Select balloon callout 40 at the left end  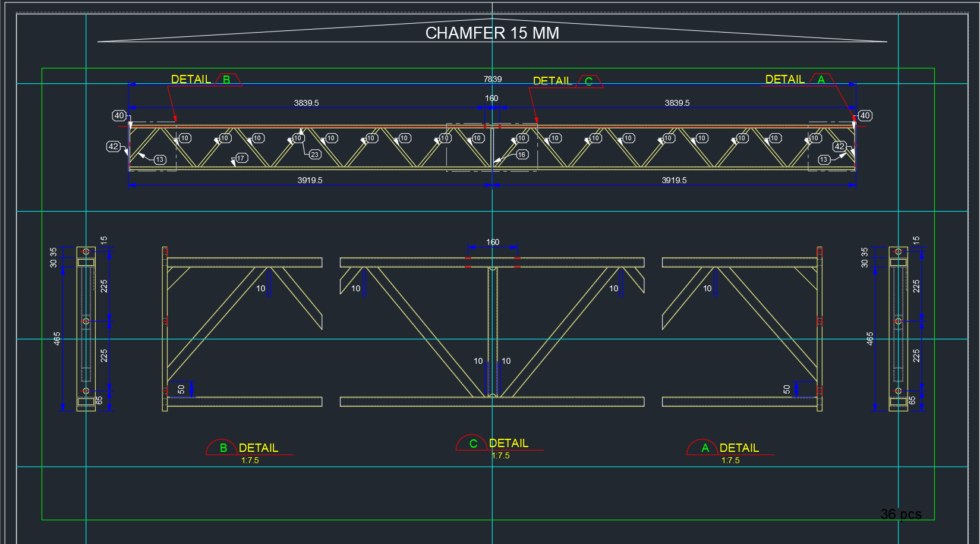click(119, 116)
